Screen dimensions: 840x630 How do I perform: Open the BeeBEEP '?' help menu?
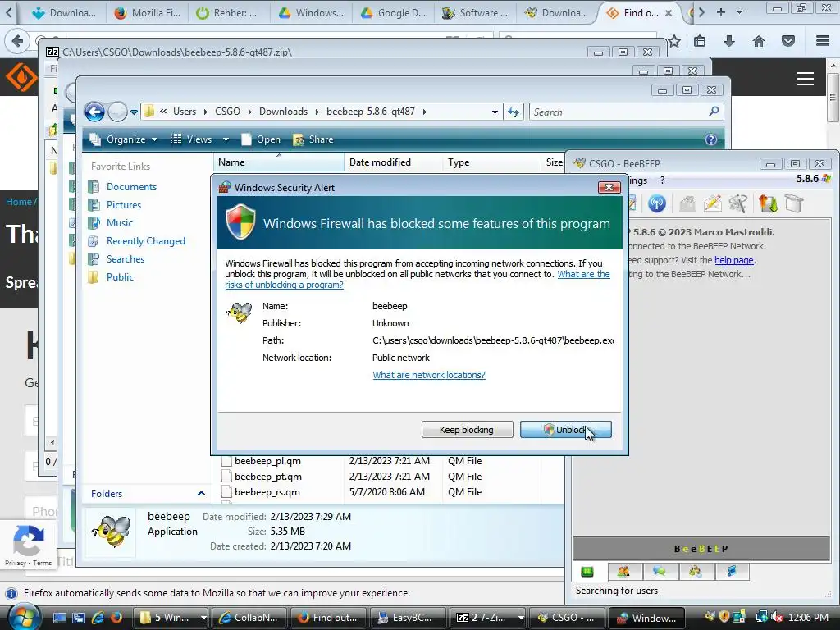(x=662, y=180)
